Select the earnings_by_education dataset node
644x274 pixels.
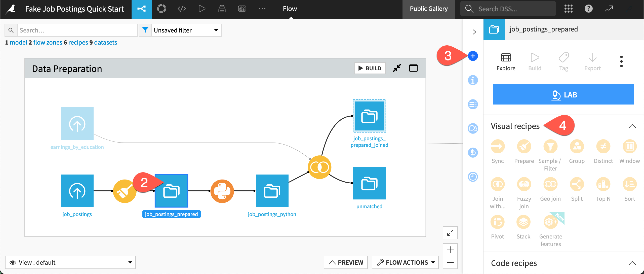pos(77,124)
